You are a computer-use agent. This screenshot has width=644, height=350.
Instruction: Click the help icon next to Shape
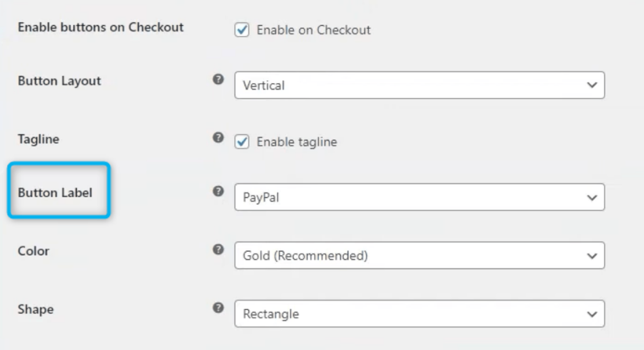coord(218,308)
